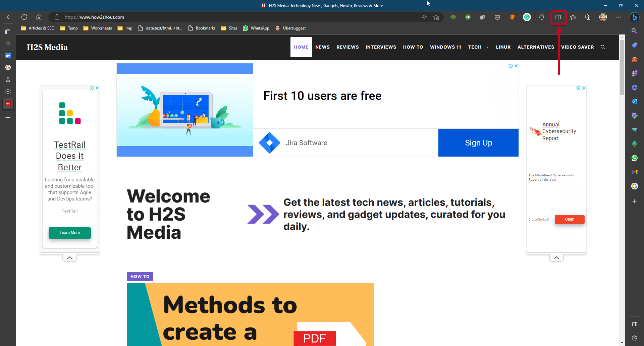
Task: Open the Extensions puzzle menu
Action: [542, 17]
